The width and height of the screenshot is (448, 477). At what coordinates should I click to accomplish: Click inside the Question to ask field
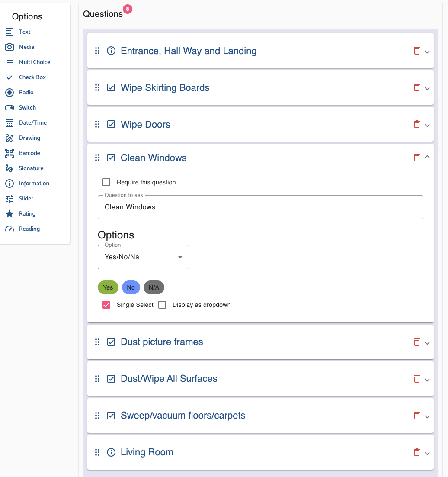coord(260,207)
